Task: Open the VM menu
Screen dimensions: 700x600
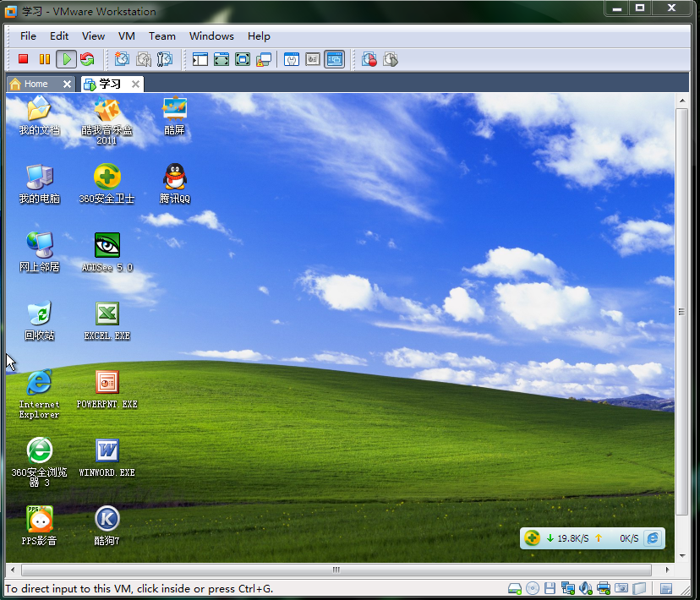Action: click(127, 36)
